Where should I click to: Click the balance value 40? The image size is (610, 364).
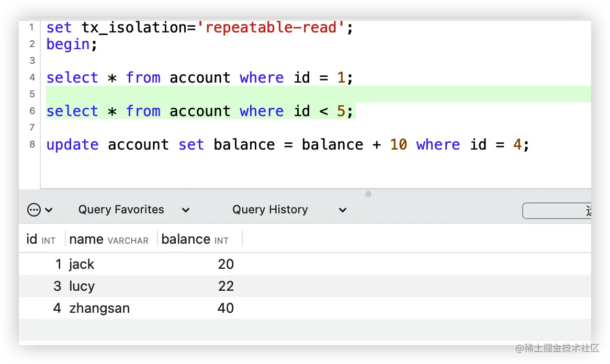pyautogui.click(x=225, y=309)
